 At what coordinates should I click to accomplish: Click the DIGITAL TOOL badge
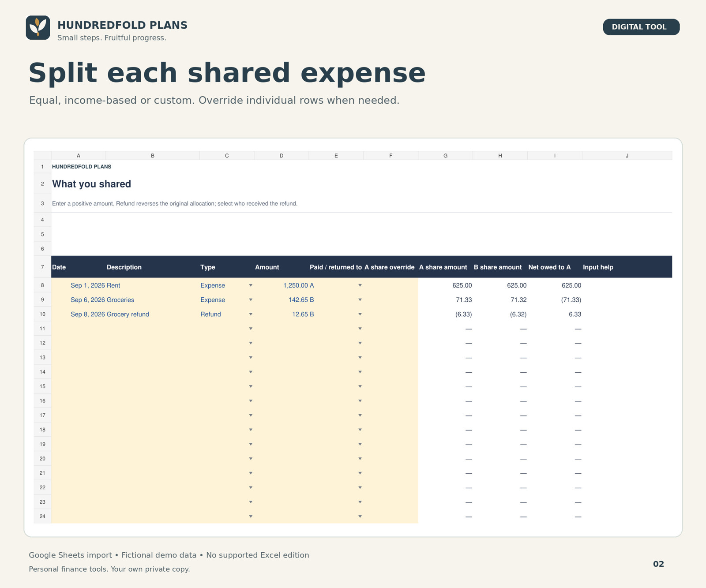641,27
